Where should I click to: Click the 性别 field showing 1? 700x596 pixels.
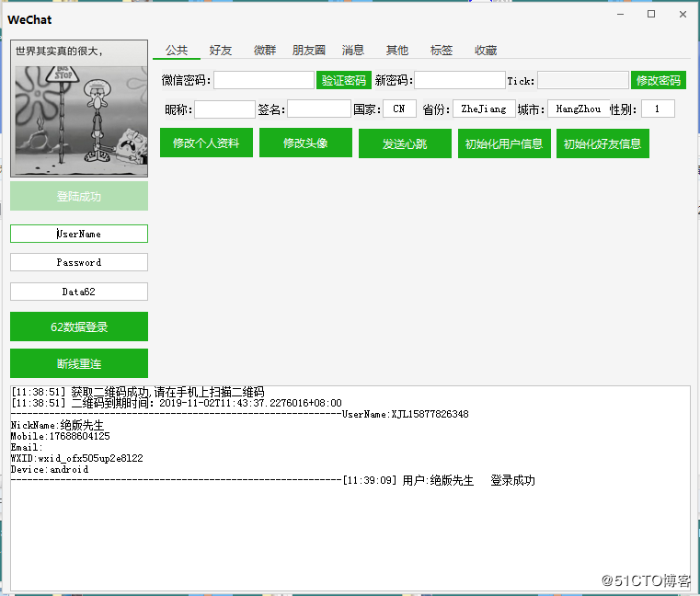tap(658, 109)
